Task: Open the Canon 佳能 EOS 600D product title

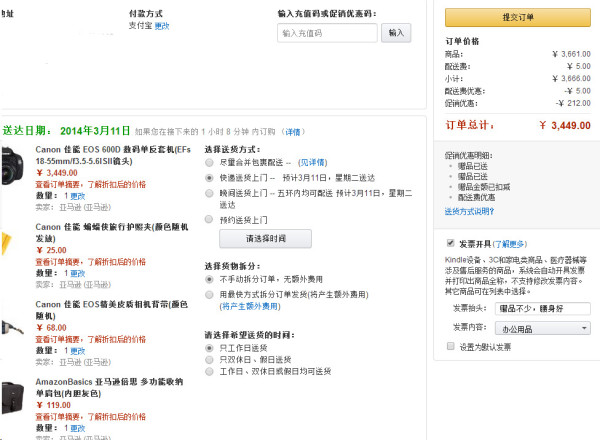Action: 113,155
